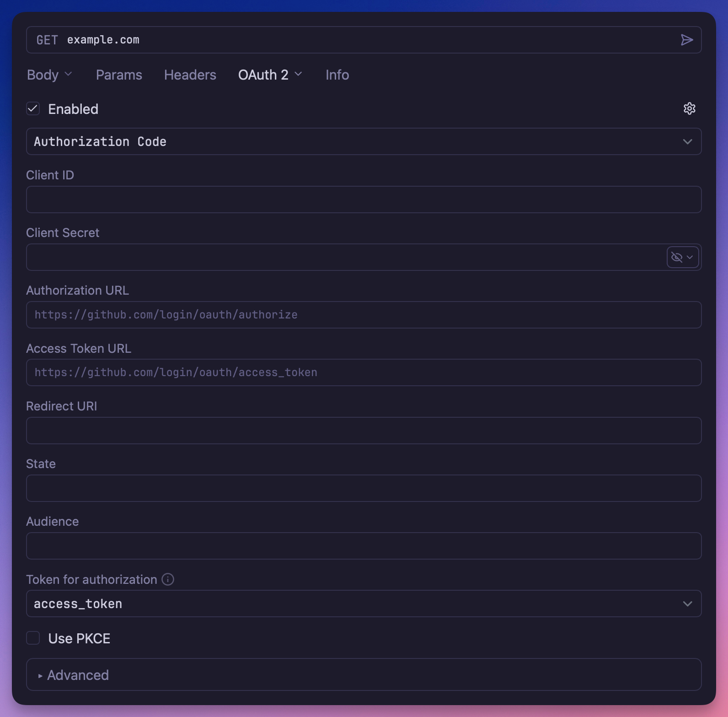Expand the Advanced section
The image size is (728, 717).
[78, 675]
